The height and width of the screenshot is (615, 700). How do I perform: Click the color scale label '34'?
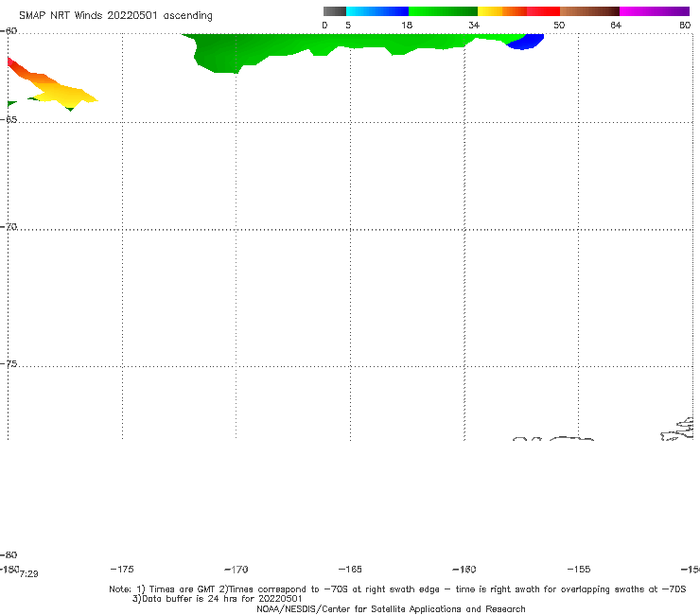pos(474,25)
